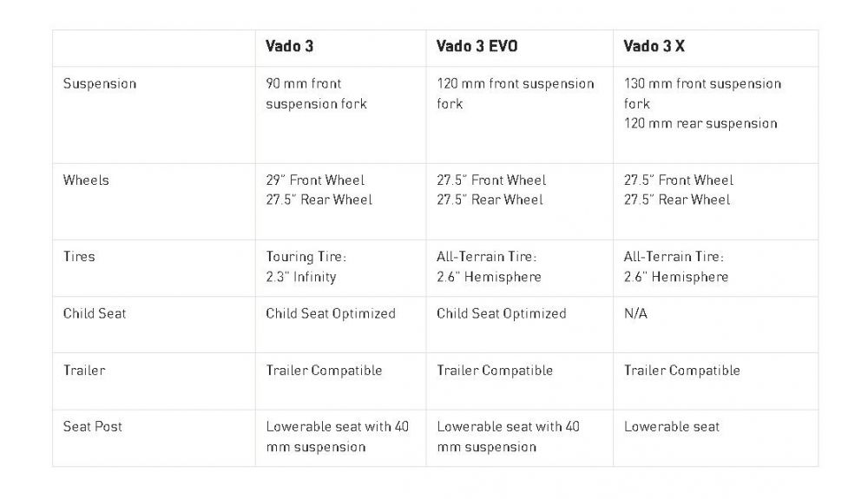Select the Tires row label
This screenshot has height=499, width=868.
(79, 257)
